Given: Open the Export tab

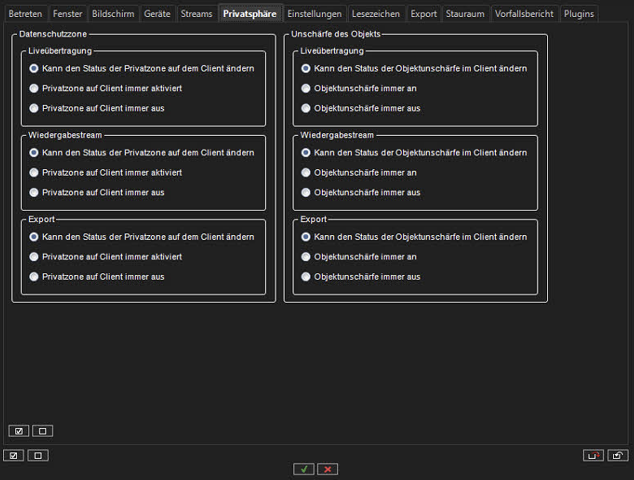Looking at the screenshot, I should click(423, 14).
